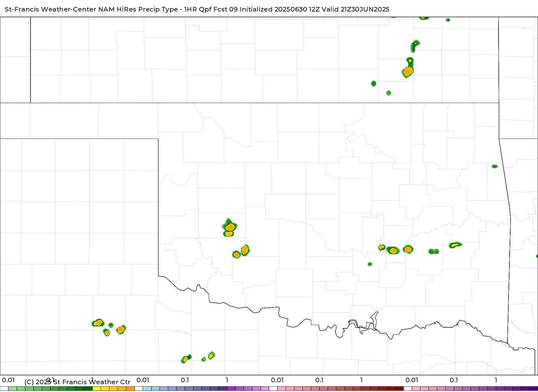Click the 0.01 label above the pink-purple scale

tap(412, 380)
